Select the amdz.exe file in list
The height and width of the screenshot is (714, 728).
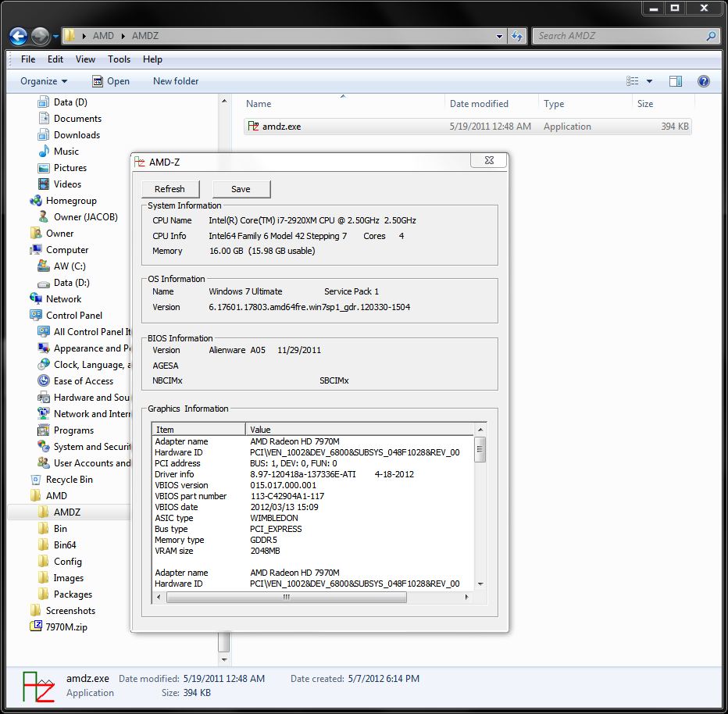(467, 127)
